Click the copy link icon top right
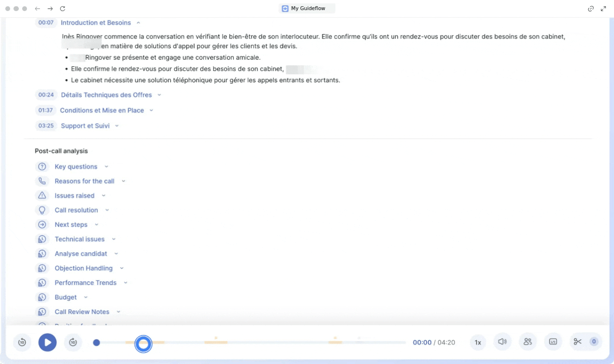The image size is (614, 364). point(590,9)
